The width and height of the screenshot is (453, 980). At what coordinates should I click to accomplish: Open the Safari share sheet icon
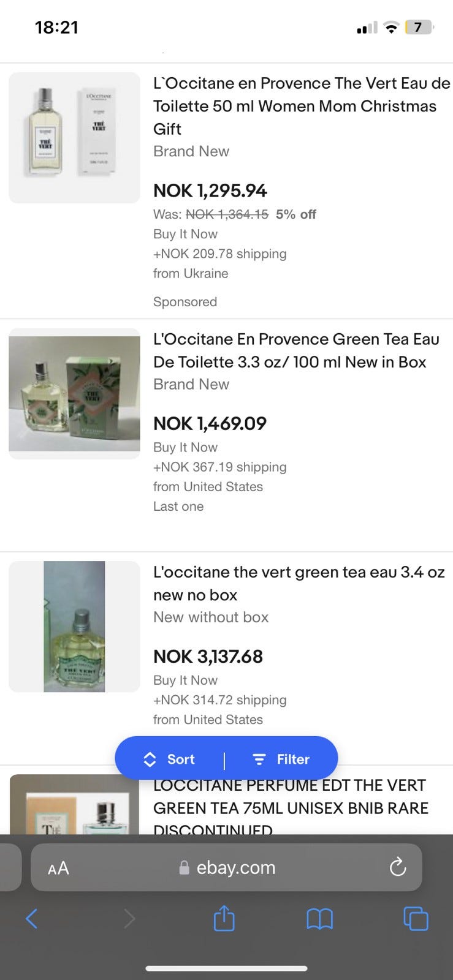pos(224,918)
